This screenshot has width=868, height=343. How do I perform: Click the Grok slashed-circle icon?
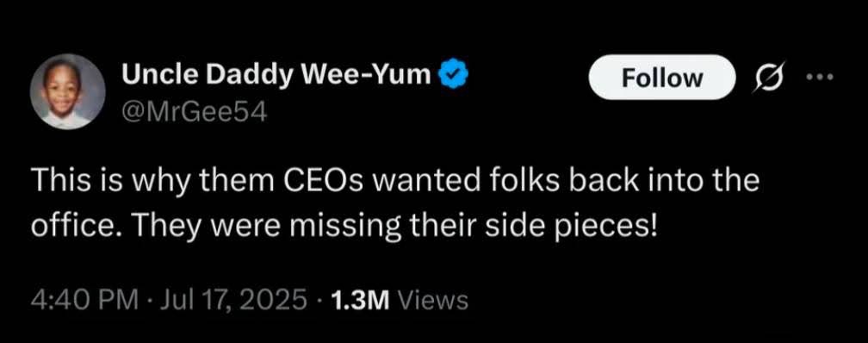pyautogui.click(x=764, y=78)
